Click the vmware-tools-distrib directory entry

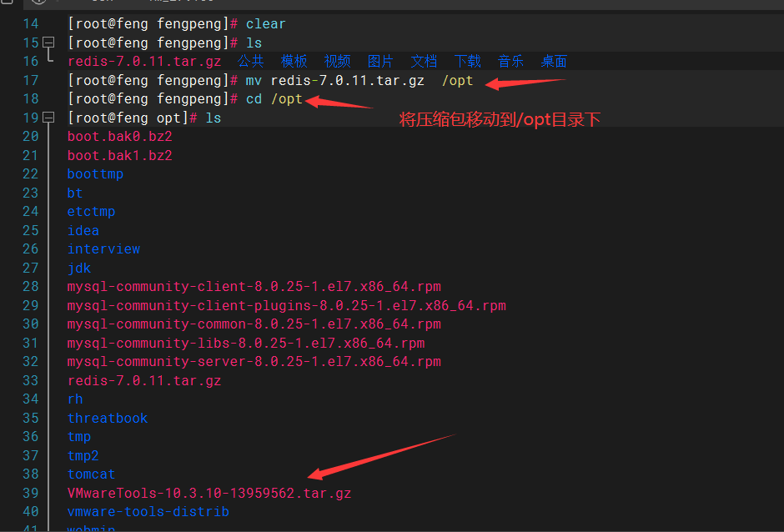tap(148, 511)
